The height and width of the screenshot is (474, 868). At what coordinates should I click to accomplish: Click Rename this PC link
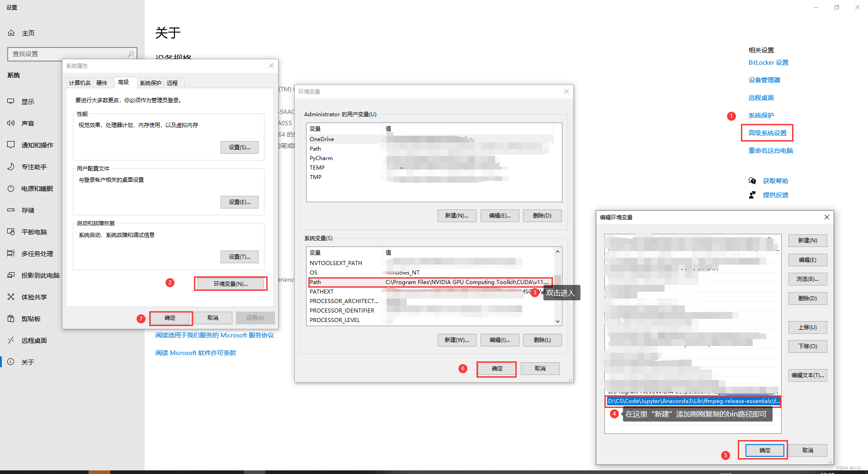(770, 151)
